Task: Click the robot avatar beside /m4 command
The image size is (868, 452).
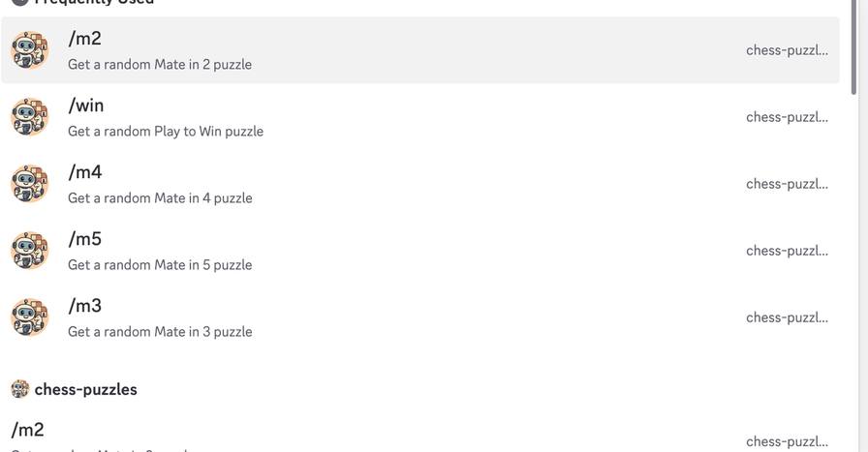Action: (x=29, y=184)
